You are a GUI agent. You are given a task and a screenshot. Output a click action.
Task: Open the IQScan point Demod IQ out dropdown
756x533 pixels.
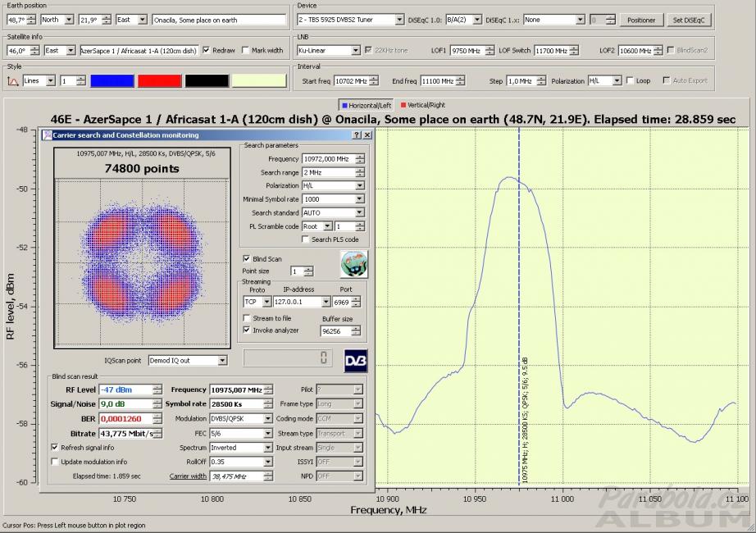221,360
